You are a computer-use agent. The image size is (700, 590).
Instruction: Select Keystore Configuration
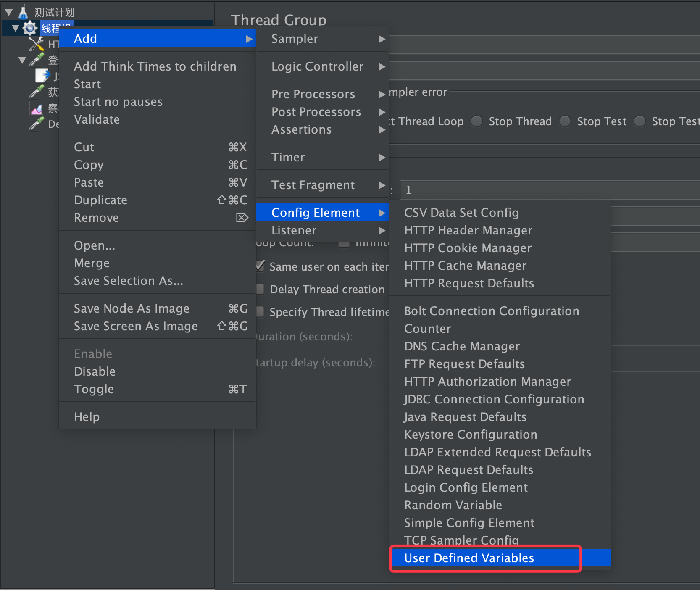pos(500,435)
